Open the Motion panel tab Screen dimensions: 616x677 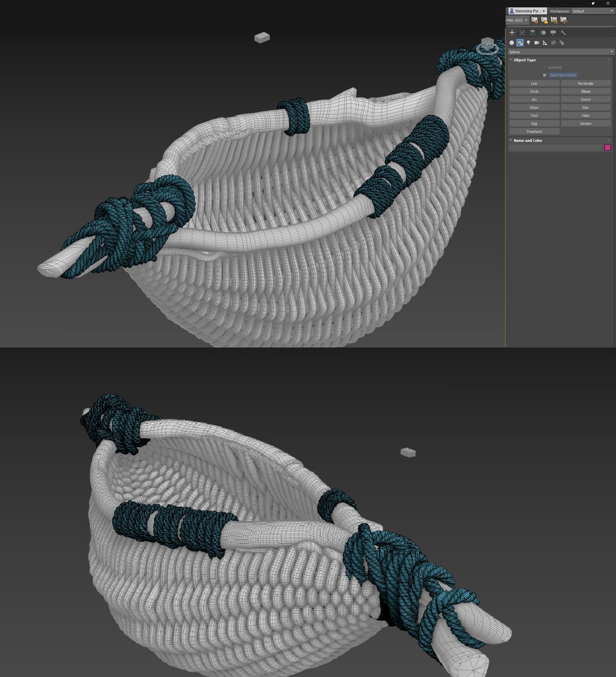click(x=543, y=33)
